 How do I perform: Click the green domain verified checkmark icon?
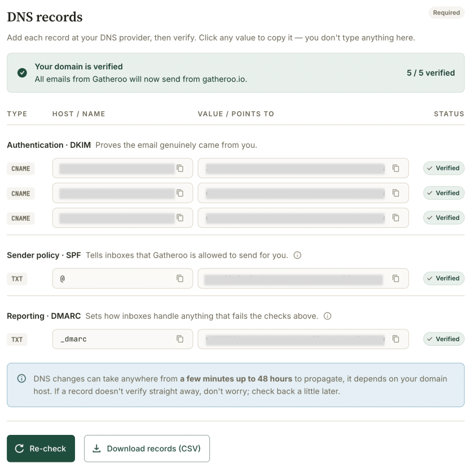(22, 73)
